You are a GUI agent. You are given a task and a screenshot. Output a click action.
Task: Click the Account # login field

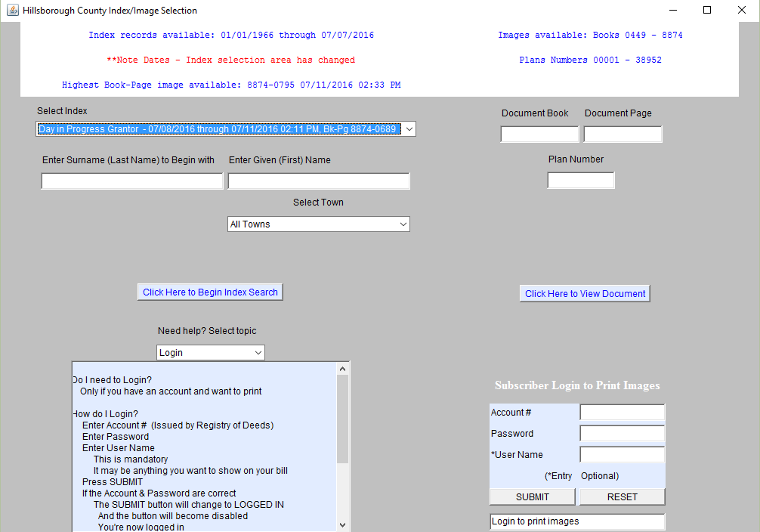(622, 412)
